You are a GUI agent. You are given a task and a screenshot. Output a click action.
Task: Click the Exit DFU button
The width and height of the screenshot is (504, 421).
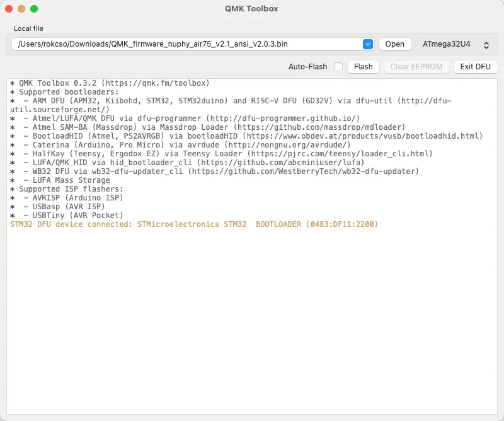coord(476,67)
